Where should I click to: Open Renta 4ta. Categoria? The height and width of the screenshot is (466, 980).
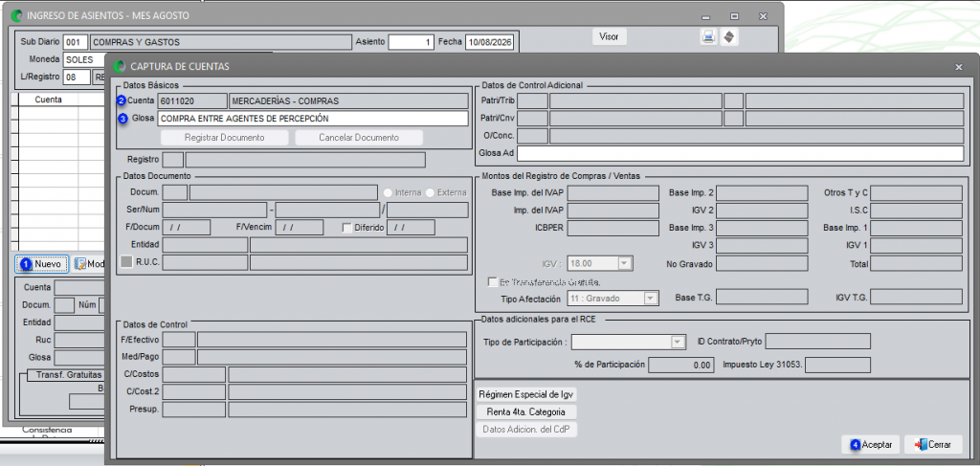pyautogui.click(x=526, y=412)
